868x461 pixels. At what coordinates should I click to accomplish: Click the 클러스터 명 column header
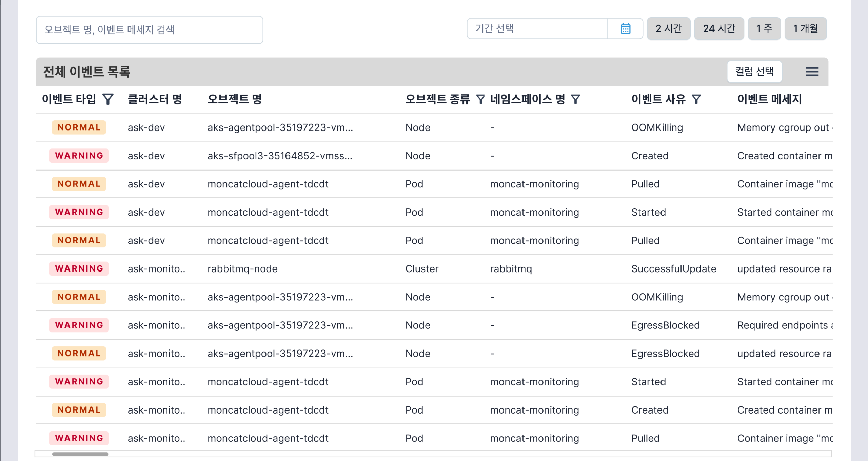point(155,99)
